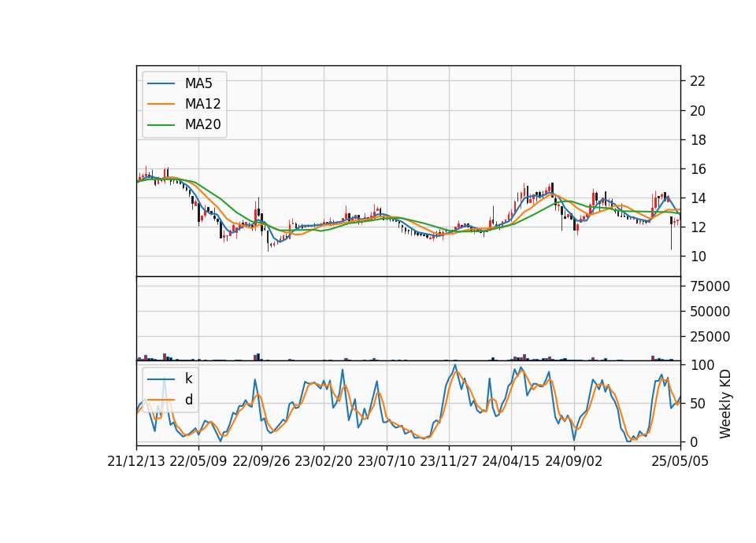Viewport: 756px width, 543px height.
Task: Click the 24/09/02 date axis label
Action: [x=574, y=462]
